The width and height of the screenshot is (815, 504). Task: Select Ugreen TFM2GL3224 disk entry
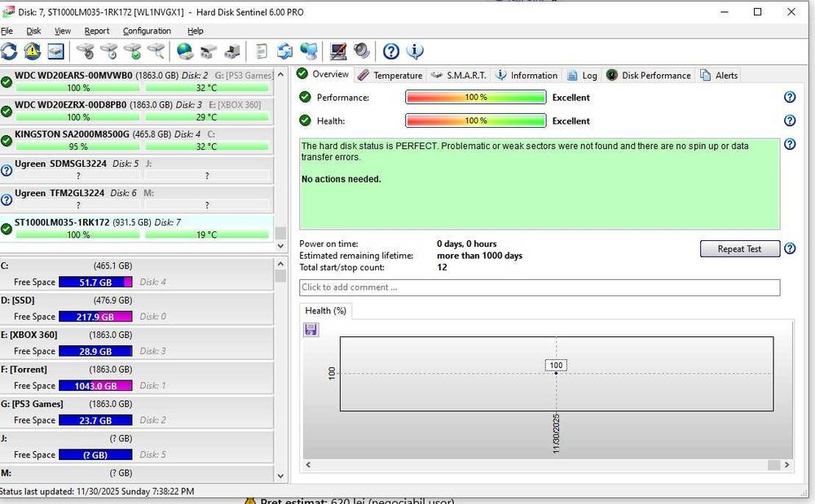coord(137,199)
